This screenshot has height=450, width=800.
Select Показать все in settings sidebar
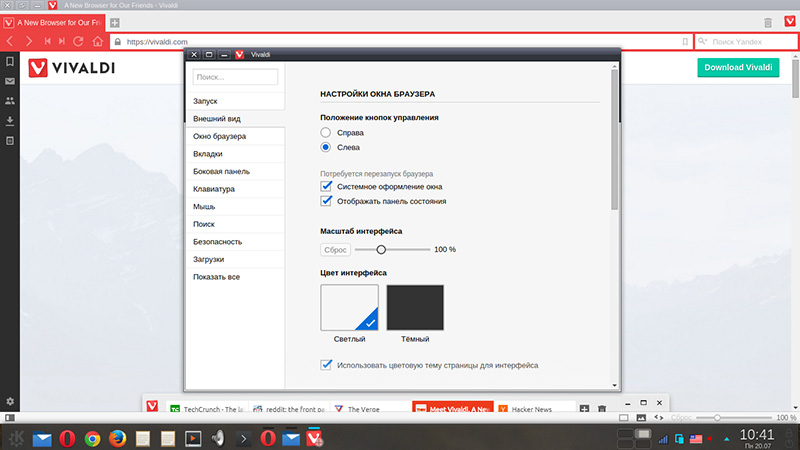point(235,277)
